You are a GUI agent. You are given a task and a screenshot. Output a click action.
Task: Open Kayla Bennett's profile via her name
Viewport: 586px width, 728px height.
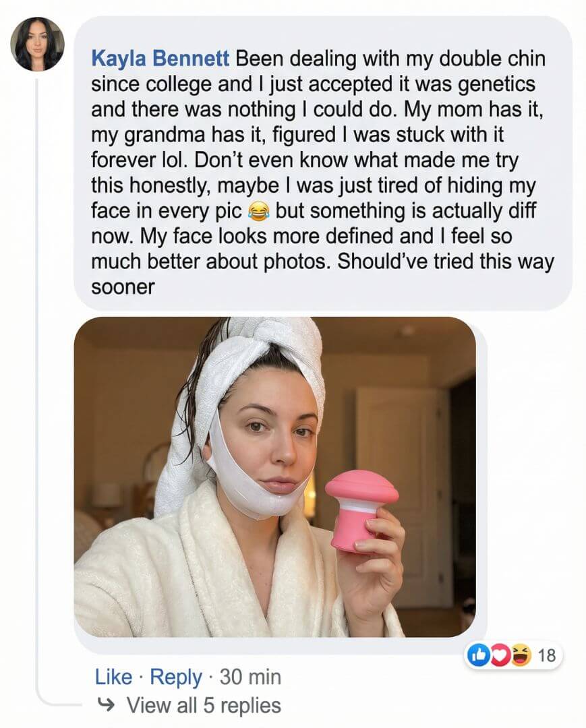coord(160,59)
